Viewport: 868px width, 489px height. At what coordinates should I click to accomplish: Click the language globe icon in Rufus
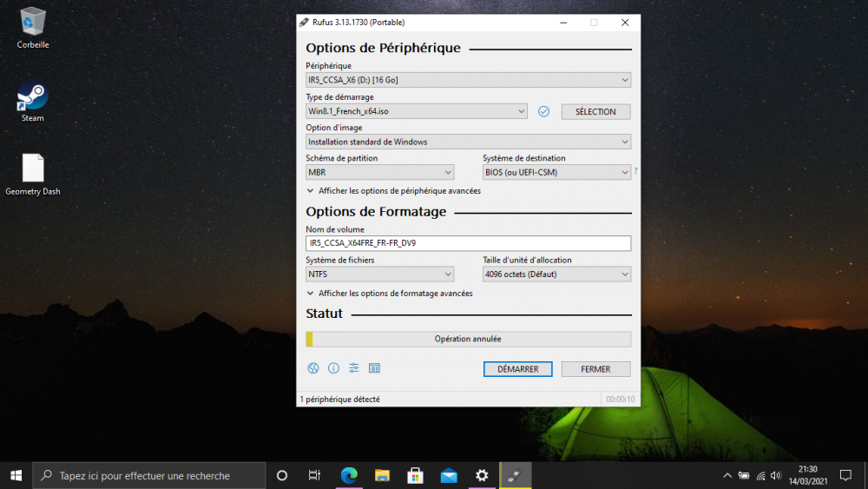(x=313, y=368)
